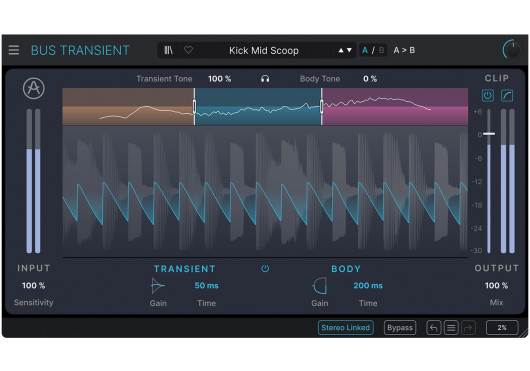Switch to slot A
This screenshot has width=530, height=371.
click(x=365, y=50)
